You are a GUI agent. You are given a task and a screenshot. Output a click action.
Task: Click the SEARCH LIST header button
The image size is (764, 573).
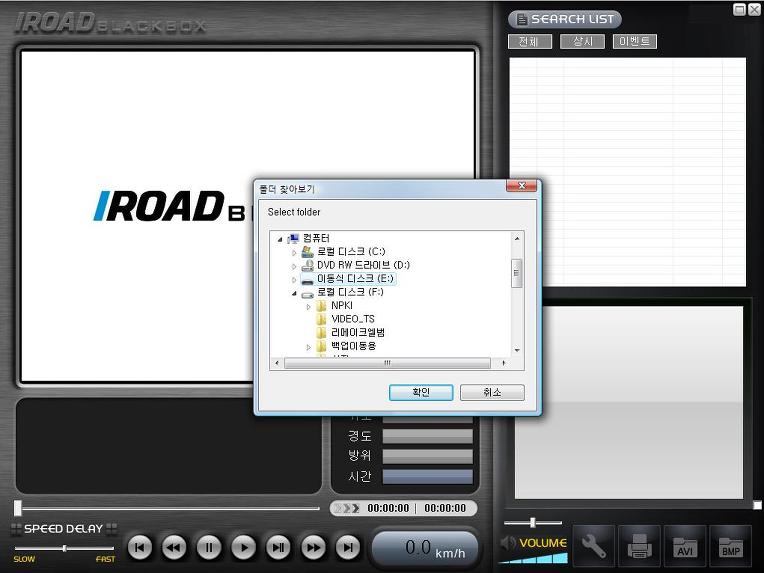(x=565, y=19)
